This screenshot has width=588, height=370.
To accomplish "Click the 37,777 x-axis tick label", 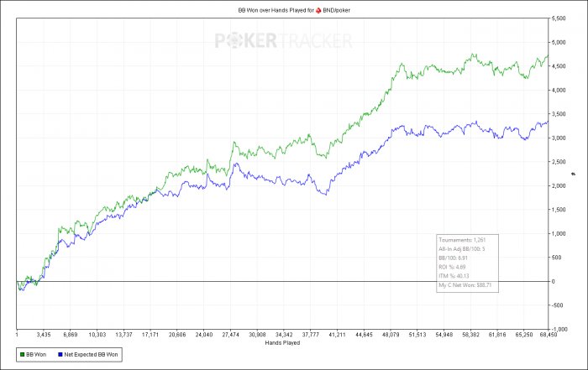I will (x=311, y=335).
